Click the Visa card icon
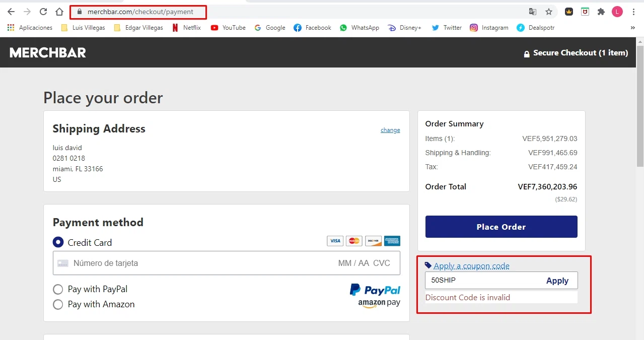Screen dimensions: 644x340 pyautogui.click(x=335, y=241)
